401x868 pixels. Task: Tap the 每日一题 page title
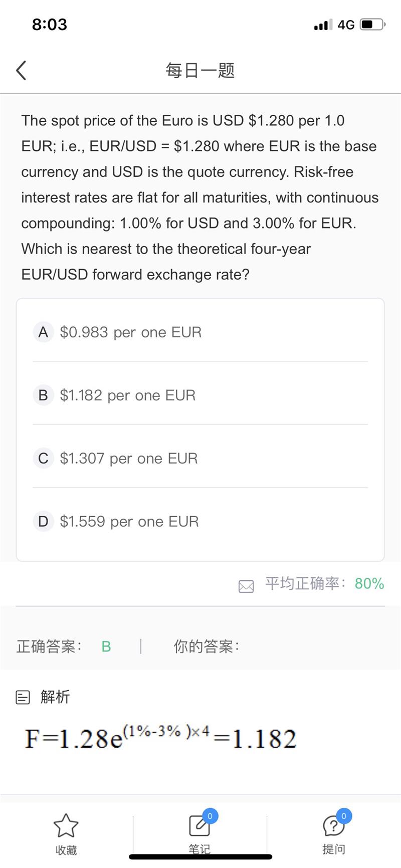[x=200, y=71]
